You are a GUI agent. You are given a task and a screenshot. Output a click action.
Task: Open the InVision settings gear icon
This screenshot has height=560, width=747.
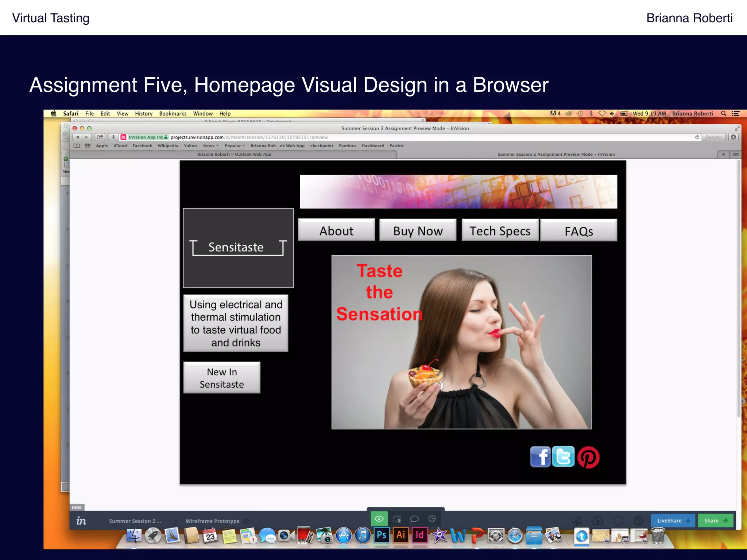click(x=638, y=521)
